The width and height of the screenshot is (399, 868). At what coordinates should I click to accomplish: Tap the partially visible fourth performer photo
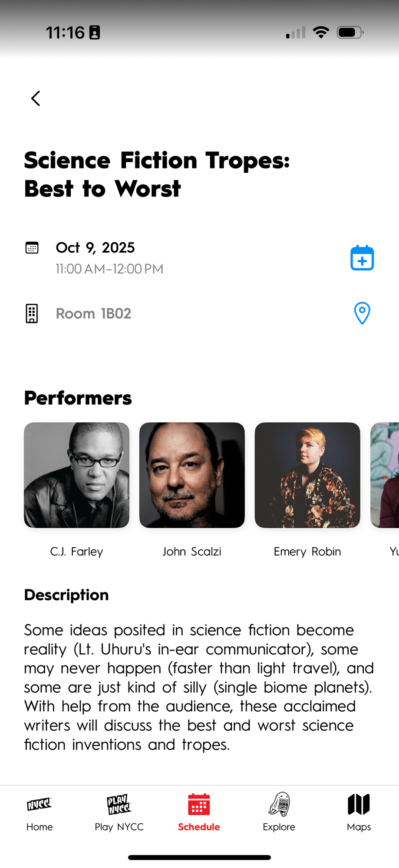point(386,475)
